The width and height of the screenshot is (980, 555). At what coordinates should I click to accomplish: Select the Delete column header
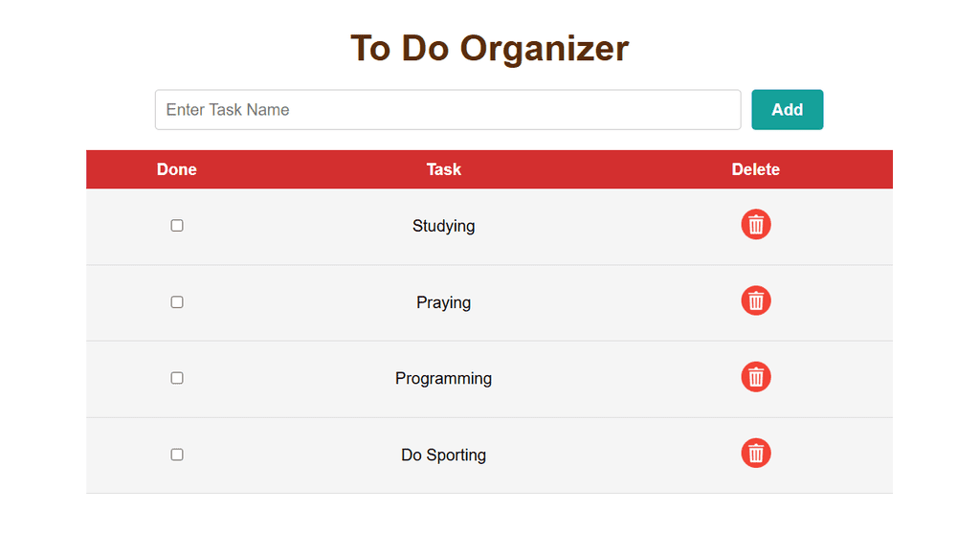click(x=756, y=169)
